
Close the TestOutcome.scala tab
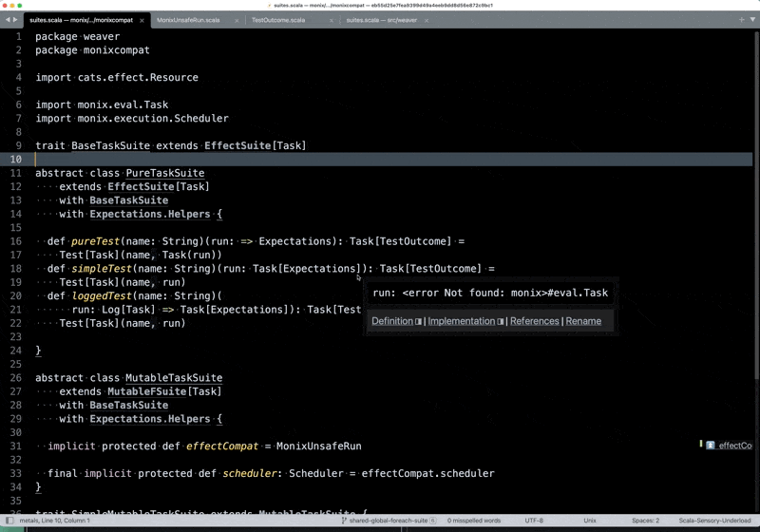click(x=330, y=20)
